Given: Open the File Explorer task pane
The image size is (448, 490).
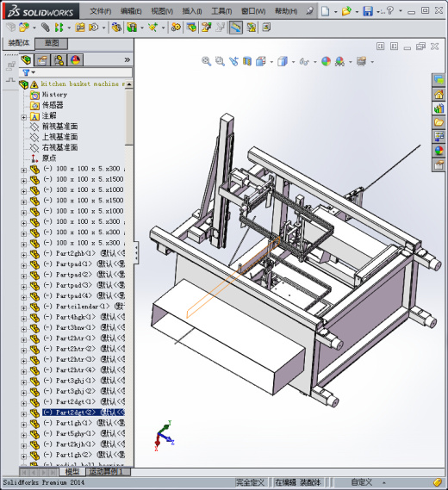Looking at the screenshot, I should 439,122.
